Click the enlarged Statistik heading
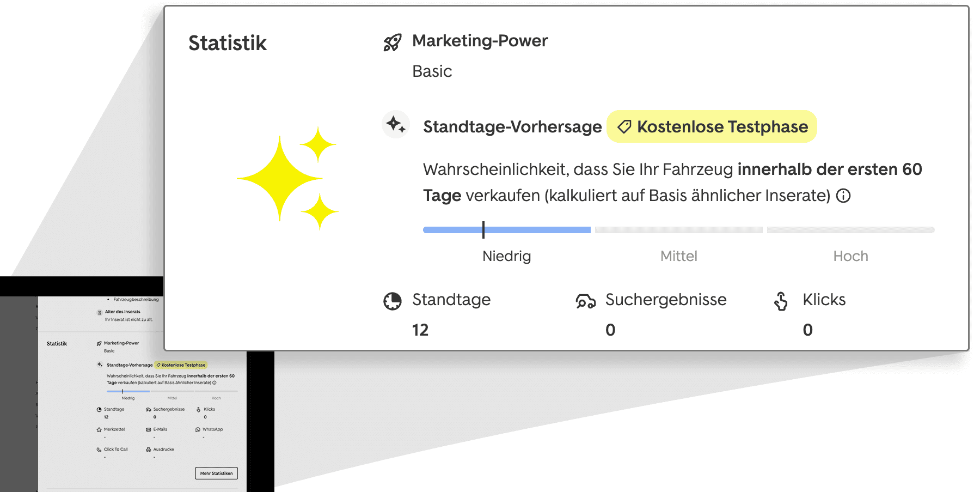The width and height of the screenshot is (980, 492). coord(228,43)
